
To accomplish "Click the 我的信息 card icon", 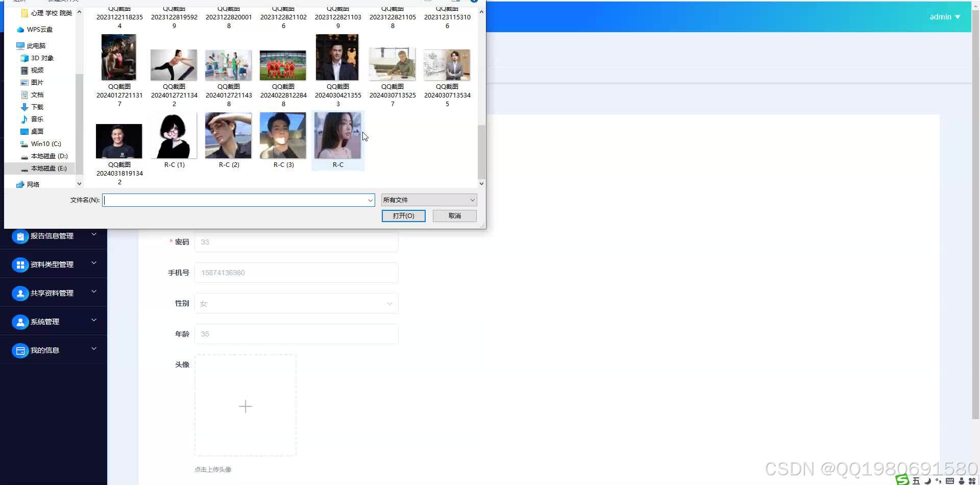I will coord(20,351).
